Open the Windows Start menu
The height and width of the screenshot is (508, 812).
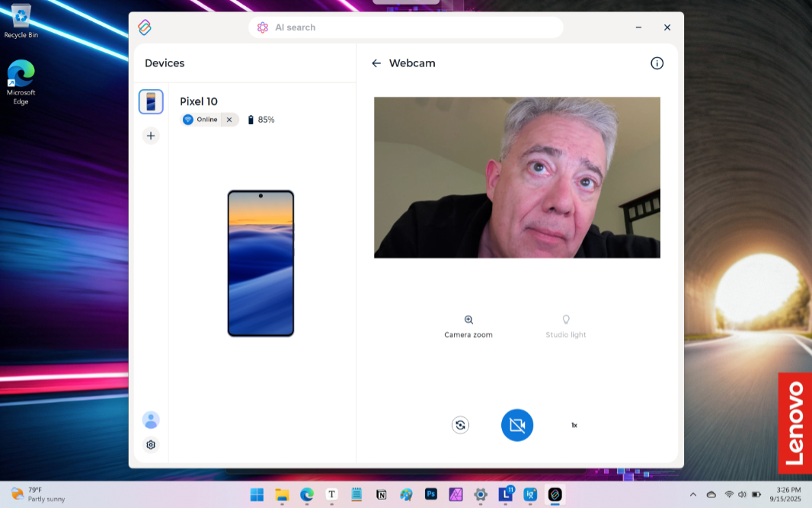coord(257,494)
